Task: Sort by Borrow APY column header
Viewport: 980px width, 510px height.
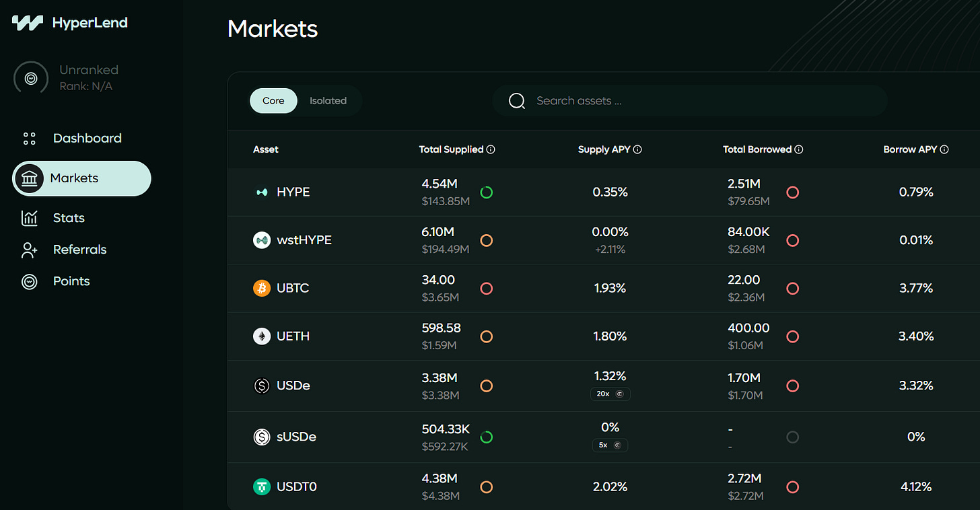Action: [910, 149]
